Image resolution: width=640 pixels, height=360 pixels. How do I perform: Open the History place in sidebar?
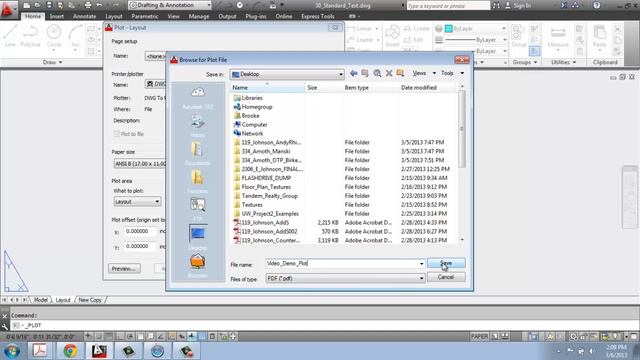pyautogui.click(x=198, y=126)
